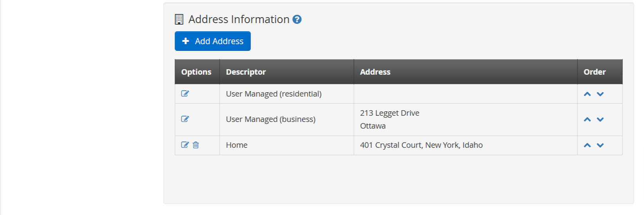Click the building icon beside Address Information
Viewport: 644px width, 215px height.
(x=179, y=19)
